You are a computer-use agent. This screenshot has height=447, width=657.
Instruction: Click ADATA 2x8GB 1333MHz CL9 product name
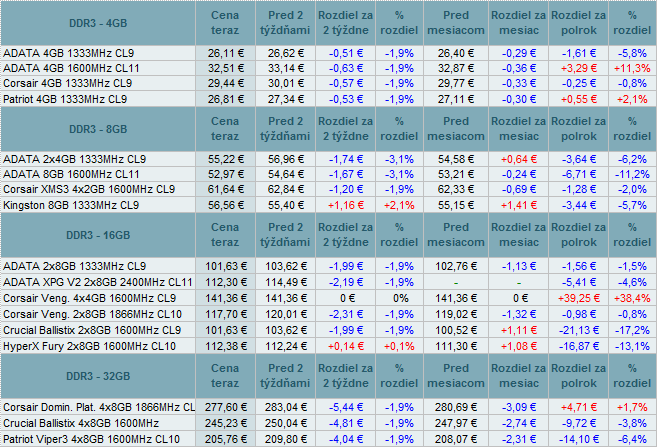(75, 266)
